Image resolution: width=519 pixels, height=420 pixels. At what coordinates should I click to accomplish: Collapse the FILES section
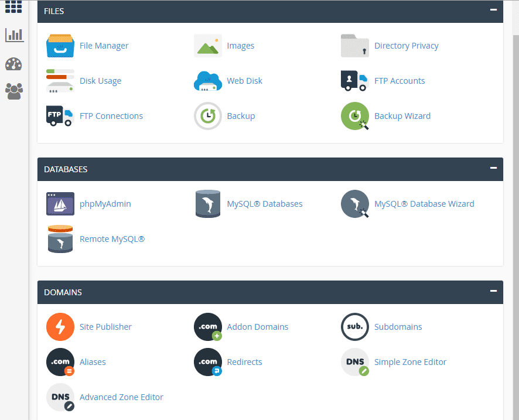[494, 11]
